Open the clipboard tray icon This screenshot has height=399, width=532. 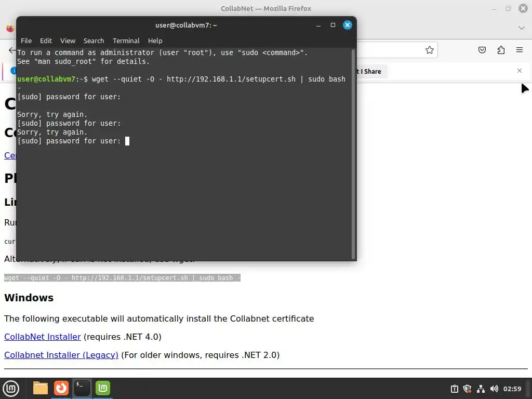454,389
